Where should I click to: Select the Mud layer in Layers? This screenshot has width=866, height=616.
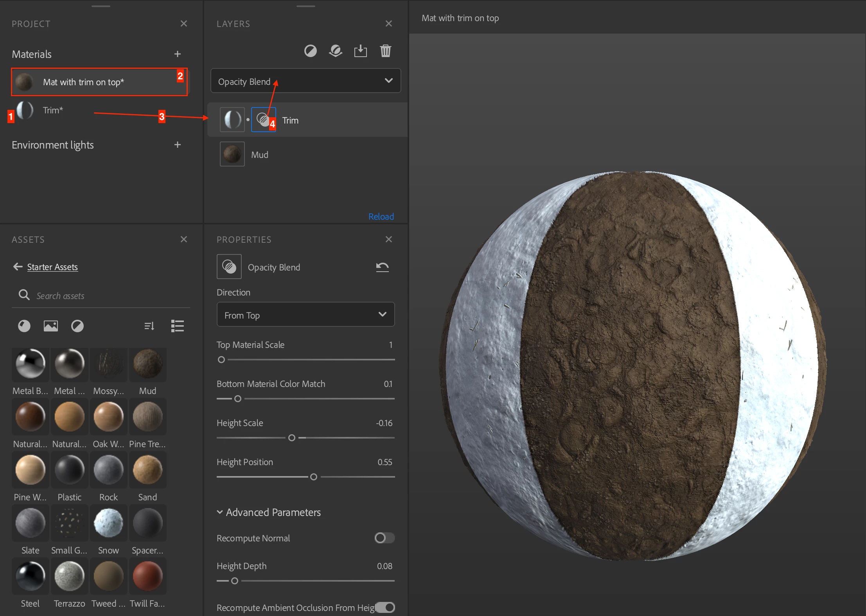[x=260, y=155]
